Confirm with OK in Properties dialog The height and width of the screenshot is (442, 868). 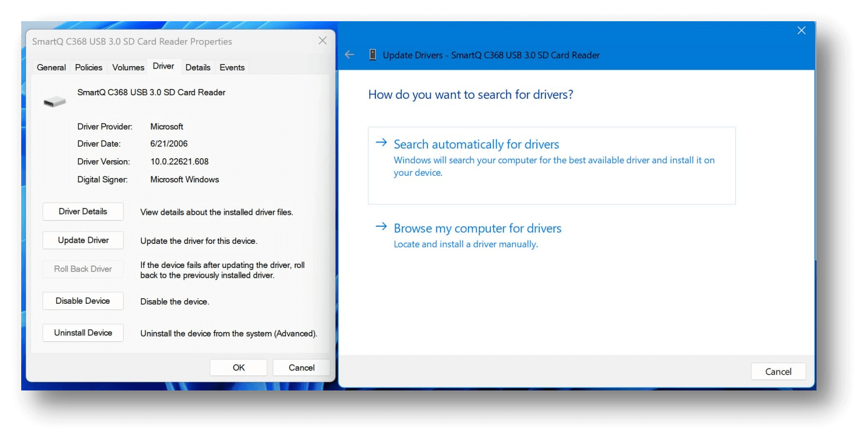pos(238,367)
